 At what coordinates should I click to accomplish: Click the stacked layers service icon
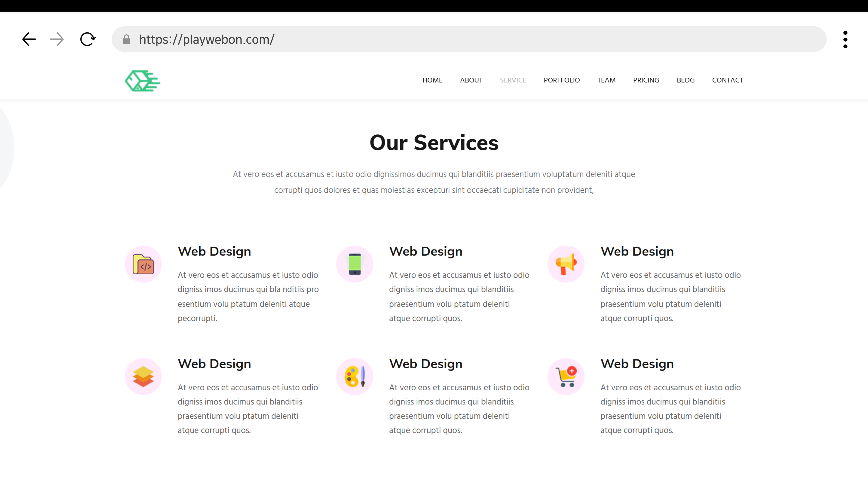click(x=143, y=376)
